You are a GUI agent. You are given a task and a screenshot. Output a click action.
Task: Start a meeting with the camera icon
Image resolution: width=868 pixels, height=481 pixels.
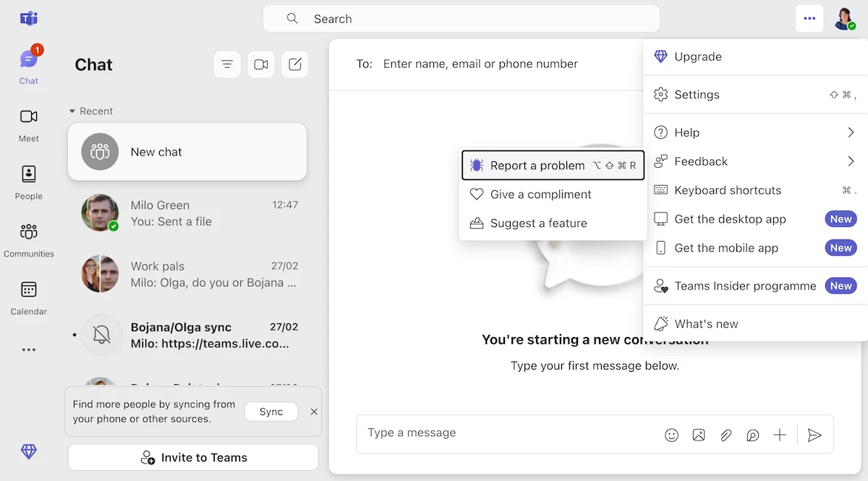click(x=261, y=64)
